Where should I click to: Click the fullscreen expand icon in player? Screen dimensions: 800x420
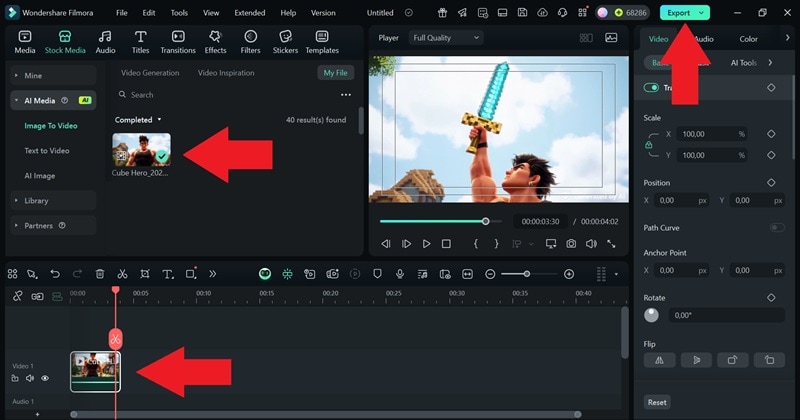tap(611, 244)
